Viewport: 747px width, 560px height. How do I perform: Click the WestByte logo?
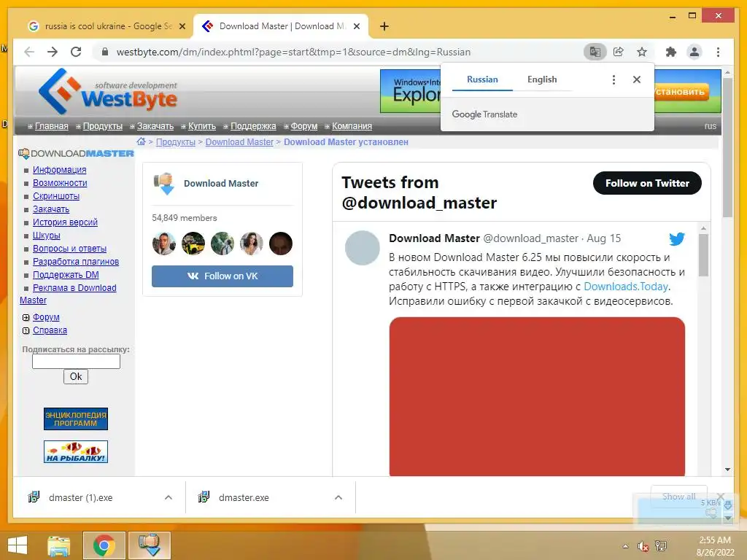[x=108, y=92]
